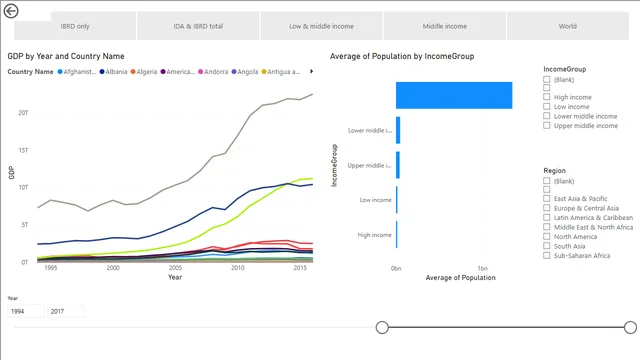The height and width of the screenshot is (360, 640).
Task: Check the South Asia region
Action: point(547,246)
